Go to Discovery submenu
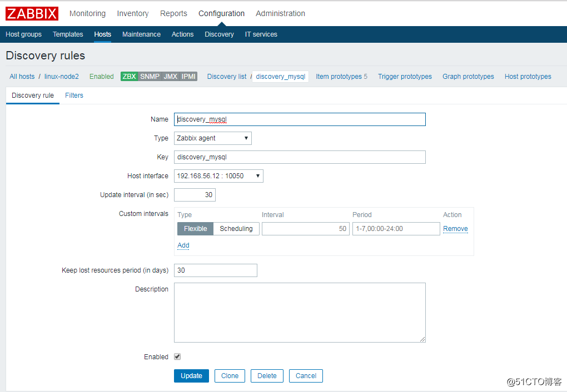567x392 pixels. pyautogui.click(x=219, y=34)
